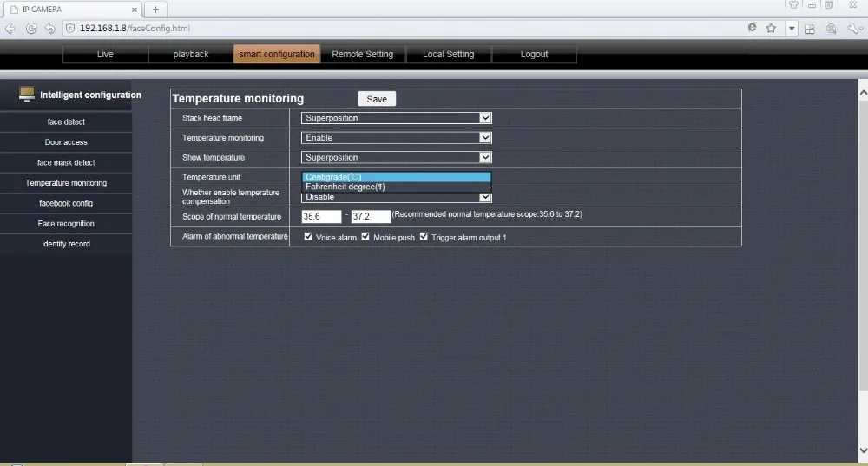Viewport: 868px width, 466px height.
Task: Click the Temperature monitoring heading text
Action: (238, 99)
